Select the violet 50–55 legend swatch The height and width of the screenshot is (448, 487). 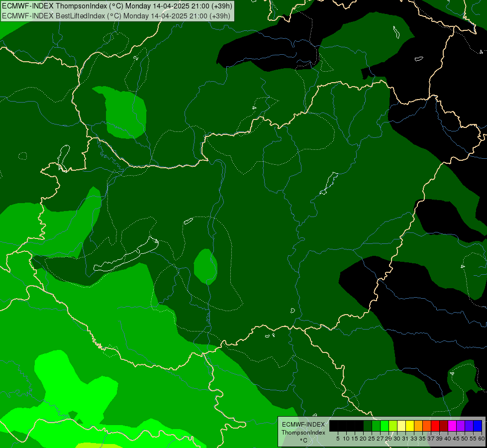coord(469,426)
